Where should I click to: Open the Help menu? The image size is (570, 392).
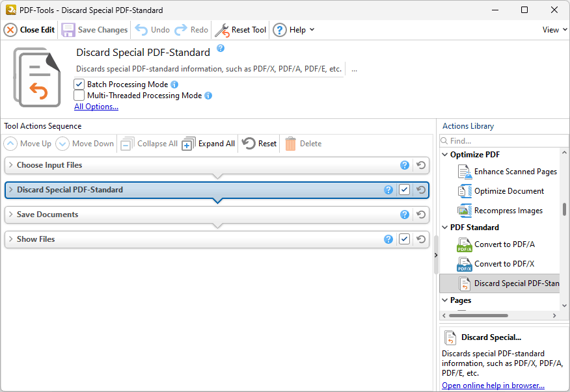click(x=293, y=30)
